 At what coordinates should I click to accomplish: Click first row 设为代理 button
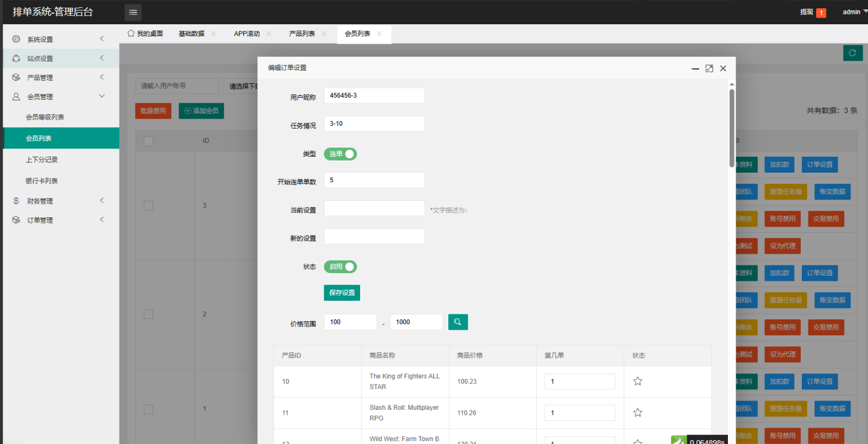tap(783, 246)
